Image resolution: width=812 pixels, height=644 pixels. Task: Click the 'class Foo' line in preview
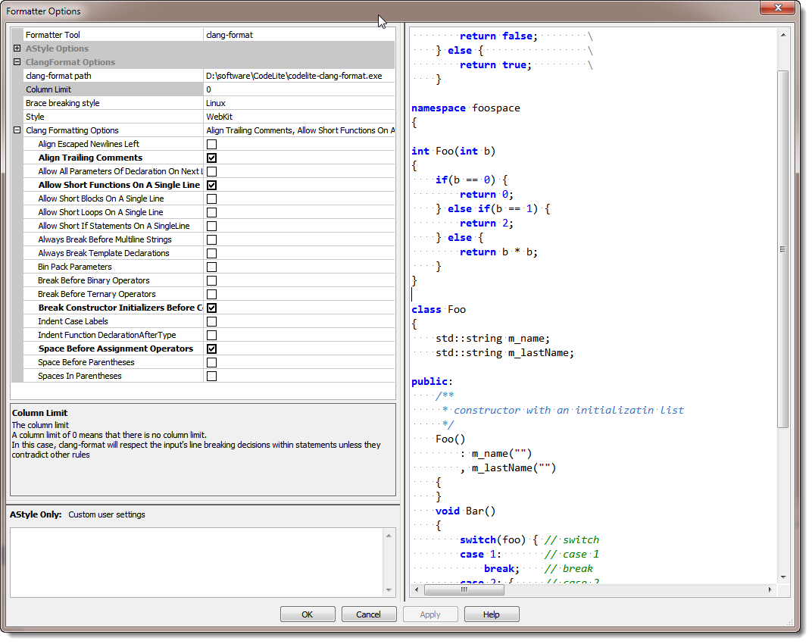438,309
